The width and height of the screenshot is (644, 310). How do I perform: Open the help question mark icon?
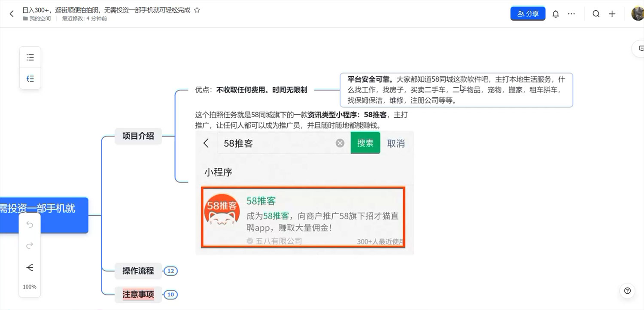(628, 291)
